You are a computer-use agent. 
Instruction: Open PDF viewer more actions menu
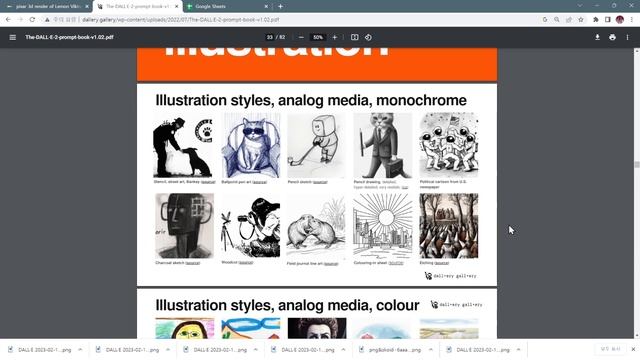[x=627, y=37]
